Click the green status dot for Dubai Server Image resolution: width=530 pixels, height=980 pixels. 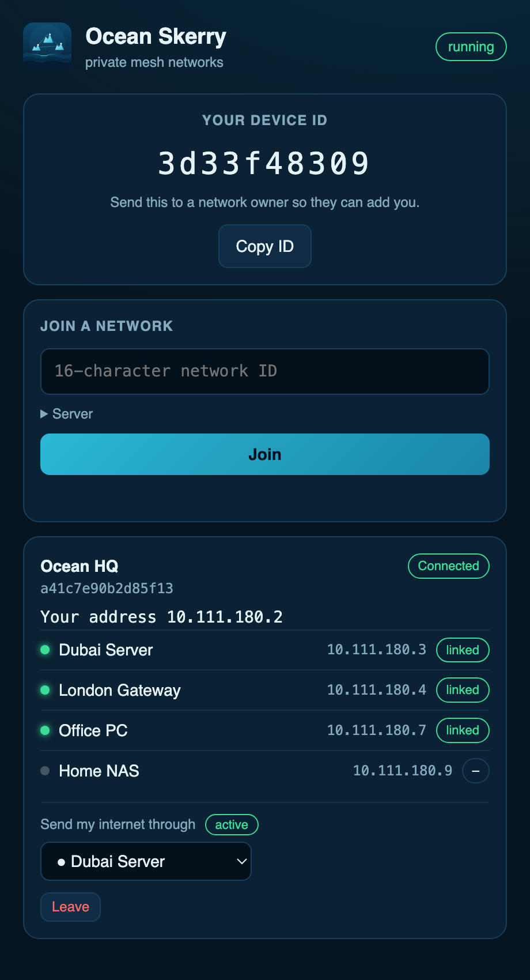[45, 650]
